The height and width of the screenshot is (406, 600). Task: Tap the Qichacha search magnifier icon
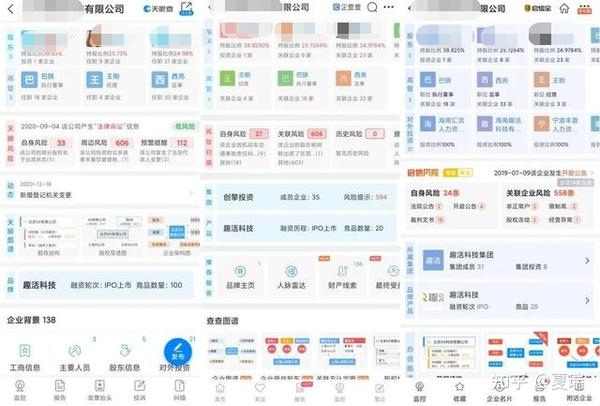(x=372, y=7)
